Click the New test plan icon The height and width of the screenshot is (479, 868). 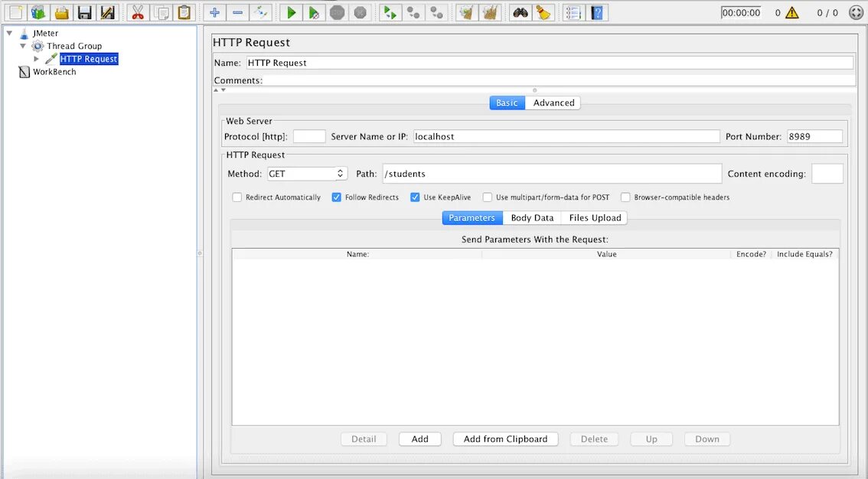pyautogui.click(x=15, y=12)
